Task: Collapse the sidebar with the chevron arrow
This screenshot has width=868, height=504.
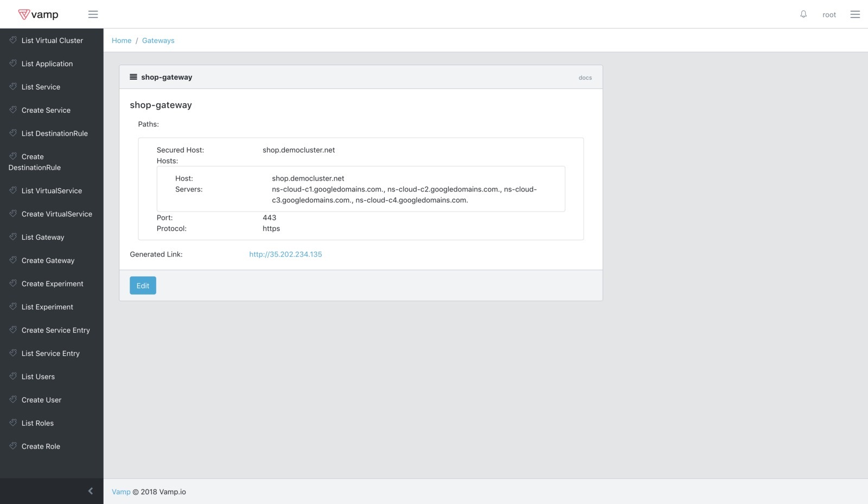Action: click(x=91, y=491)
